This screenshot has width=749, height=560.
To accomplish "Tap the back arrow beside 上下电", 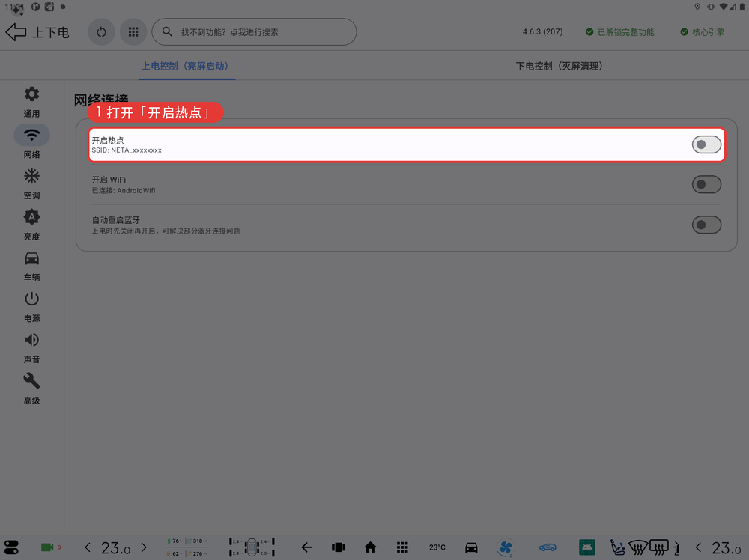I will 16,32.
